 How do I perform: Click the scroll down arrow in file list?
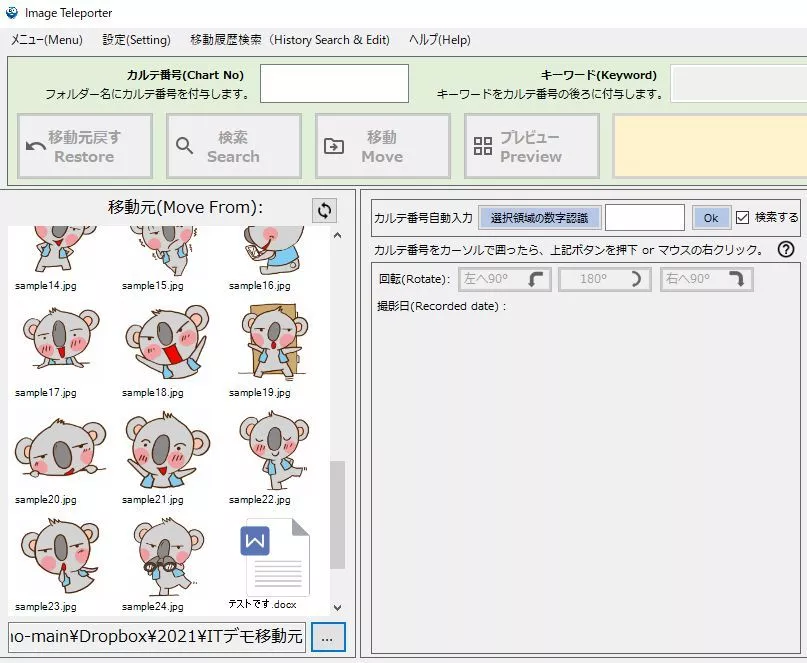point(337,608)
